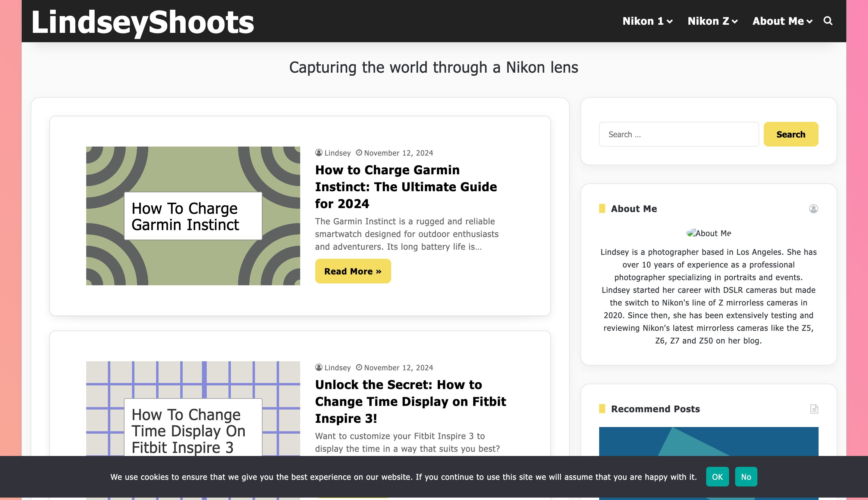Click the calendar icon next to the Garmin post date

pyautogui.click(x=359, y=153)
